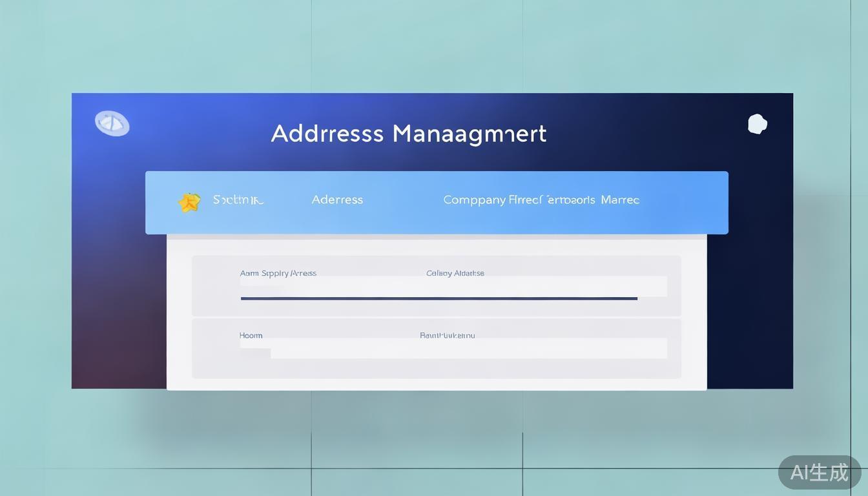Open the Sbctimk tab

click(238, 200)
